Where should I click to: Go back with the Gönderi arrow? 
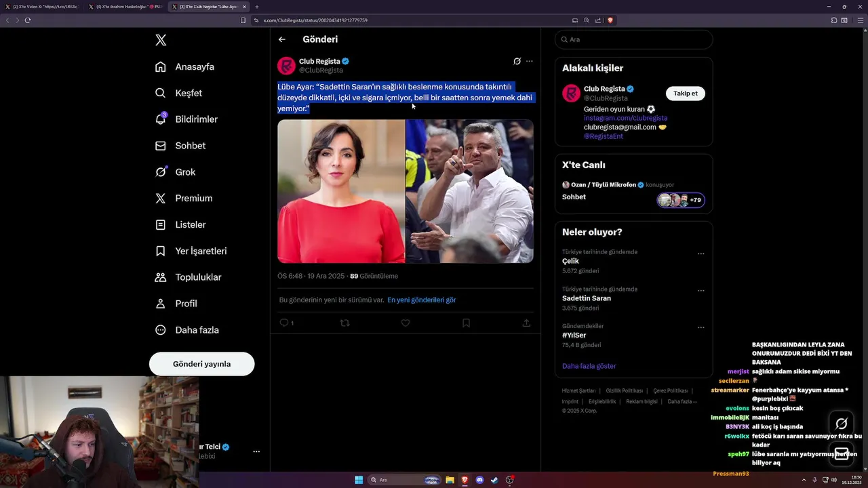282,39
